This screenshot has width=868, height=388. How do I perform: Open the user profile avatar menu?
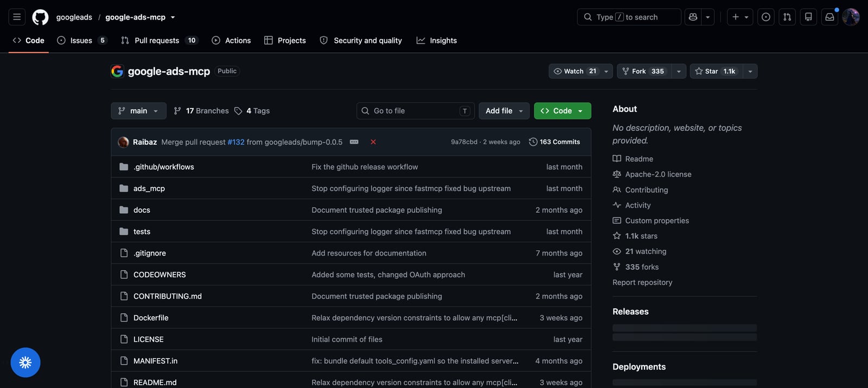[x=851, y=17]
